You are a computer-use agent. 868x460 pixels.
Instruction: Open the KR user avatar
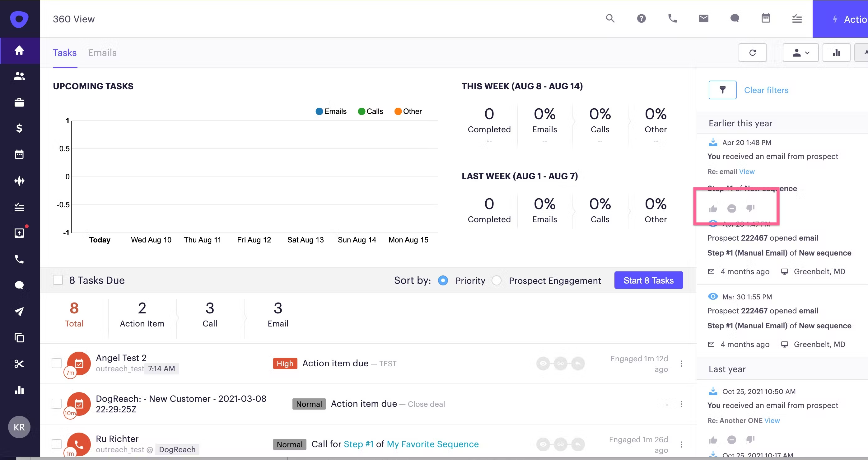19,427
